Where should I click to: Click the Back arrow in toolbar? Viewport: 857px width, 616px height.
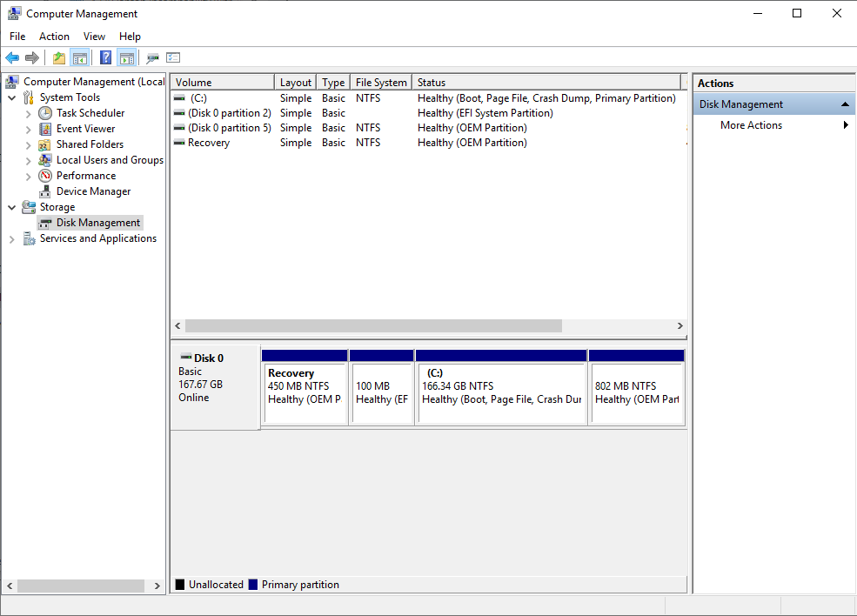point(12,58)
